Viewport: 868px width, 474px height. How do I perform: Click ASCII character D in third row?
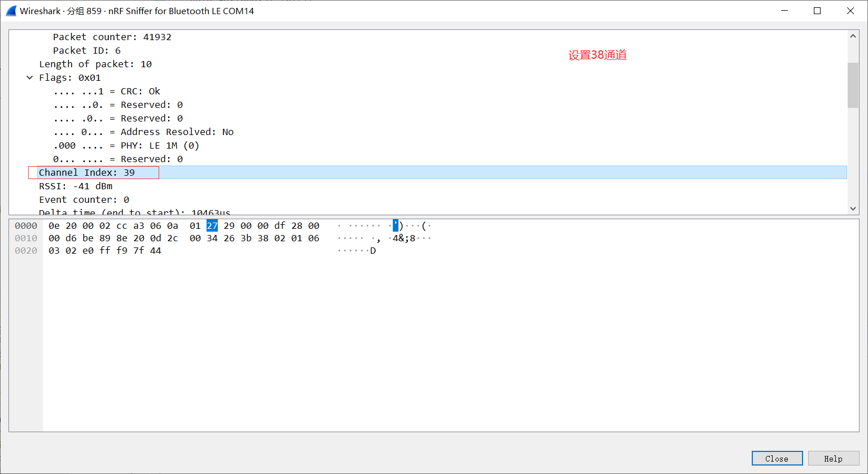tap(373, 250)
